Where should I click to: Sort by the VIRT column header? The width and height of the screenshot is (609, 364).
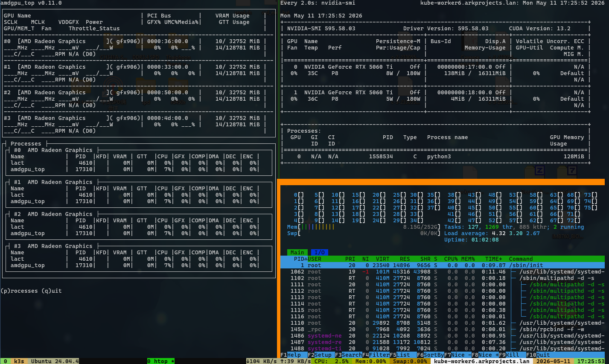(383, 259)
